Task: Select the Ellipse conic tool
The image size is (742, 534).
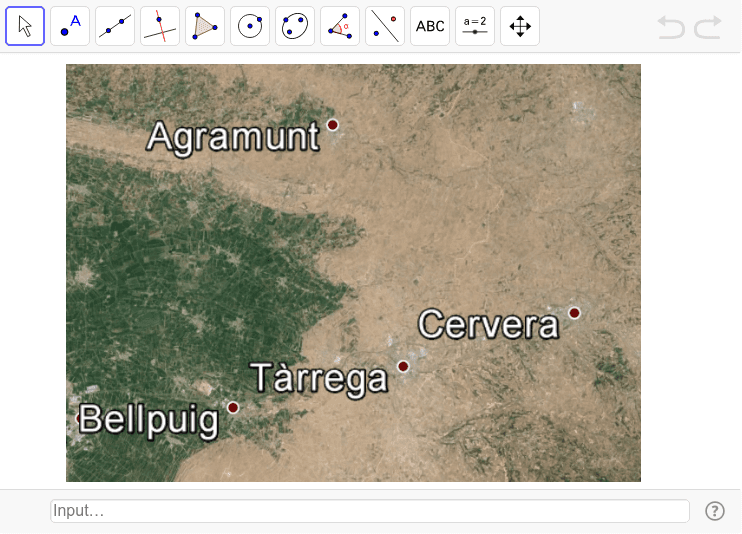Action: tap(295, 26)
